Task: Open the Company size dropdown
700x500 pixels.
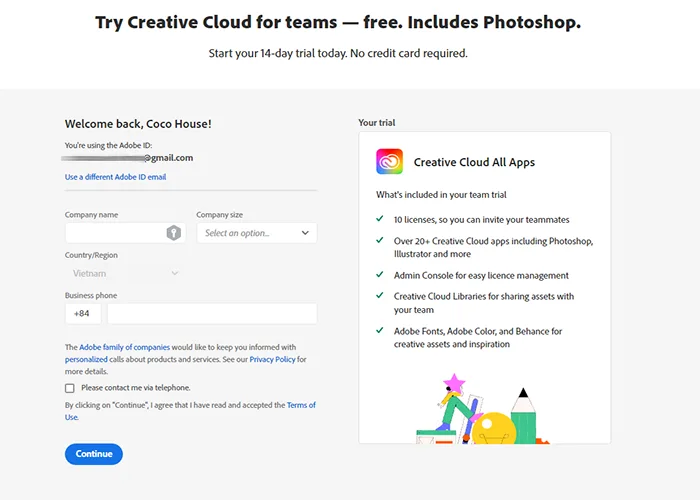Action: click(x=257, y=233)
